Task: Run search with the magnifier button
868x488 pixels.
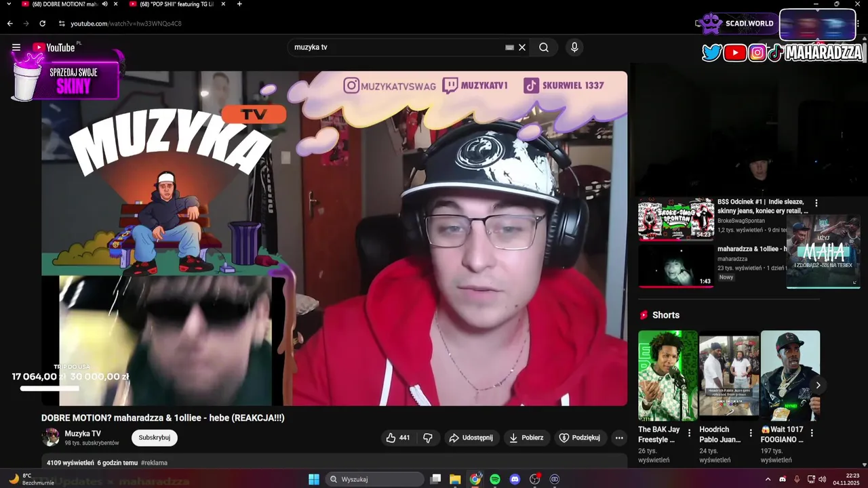Action: click(544, 47)
